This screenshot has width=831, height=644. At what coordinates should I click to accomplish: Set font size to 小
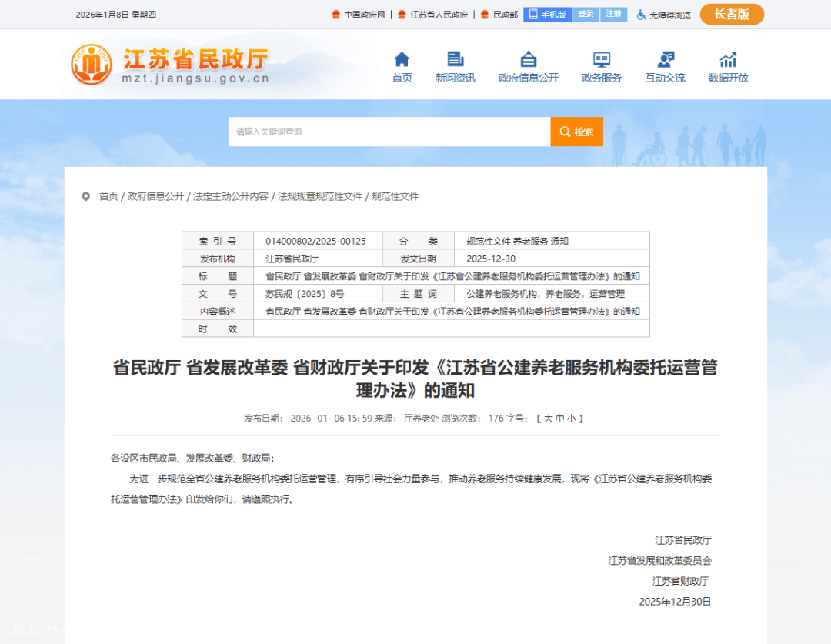click(570, 419)
